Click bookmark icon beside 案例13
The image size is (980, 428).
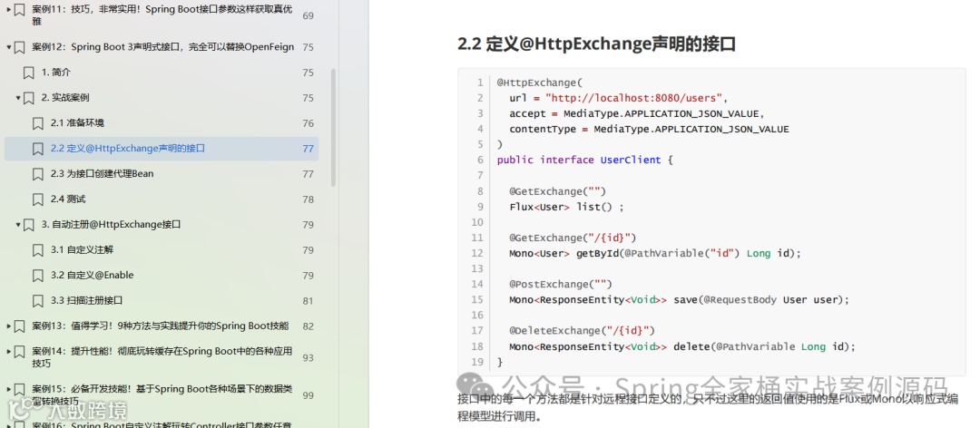click(19, 326)
